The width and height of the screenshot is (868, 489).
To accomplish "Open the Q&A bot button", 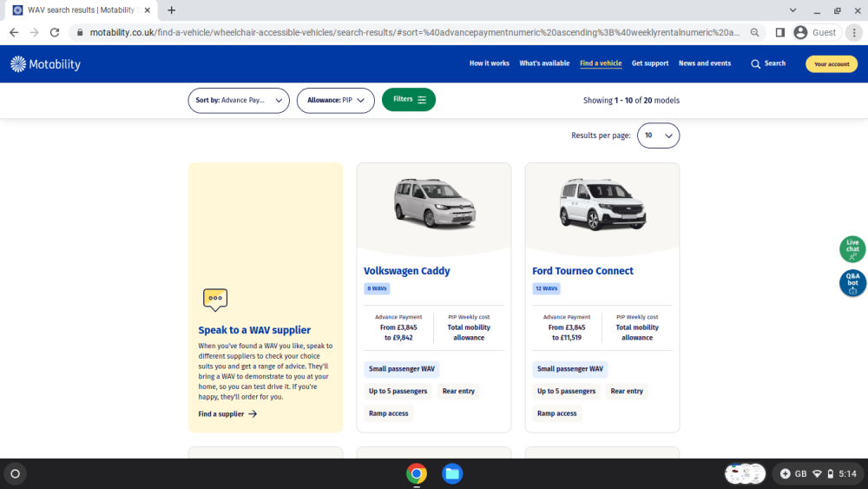I will point(852,283).
